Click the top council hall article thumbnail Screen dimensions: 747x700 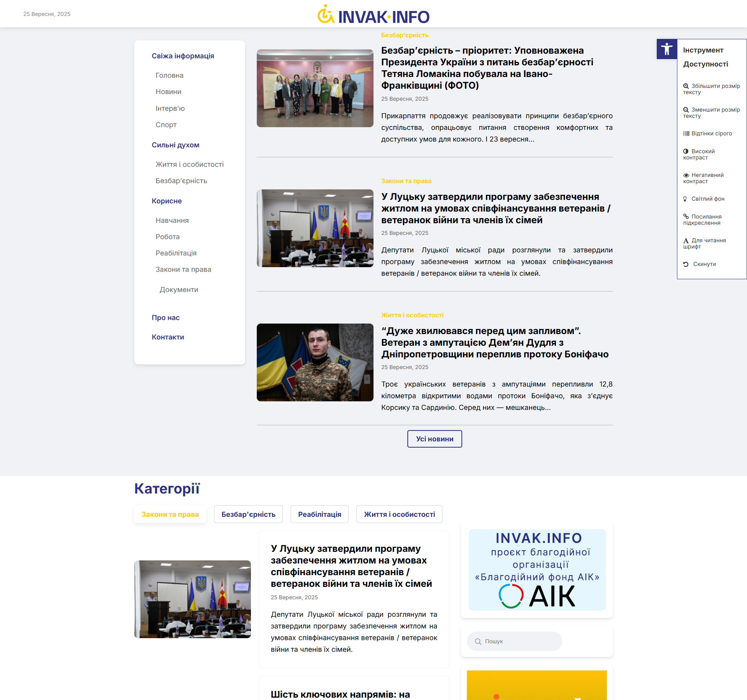pyautogui.click(x=315, y=228)
